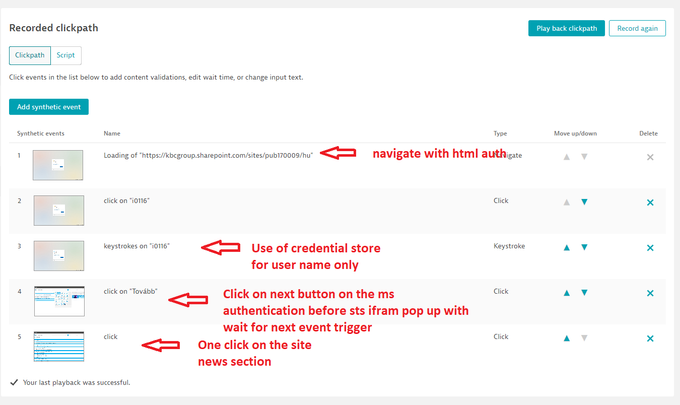Switch to the Script tab

click(65, 56)
